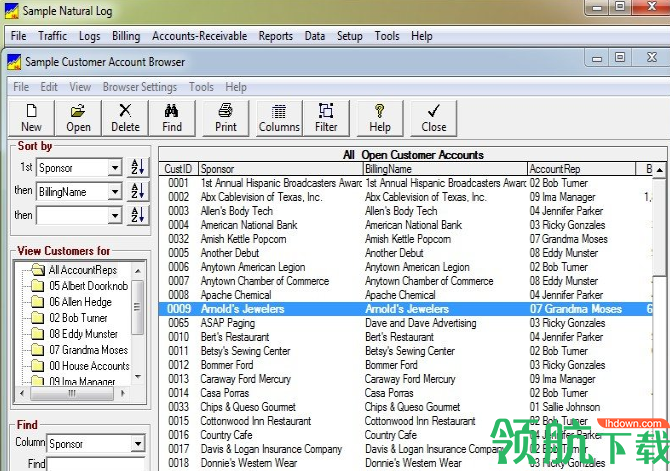This screenshot has width=670, height=471.
Task: Click the 05 Albert Doorknob folder icon
Action: [x=38, y=286]
